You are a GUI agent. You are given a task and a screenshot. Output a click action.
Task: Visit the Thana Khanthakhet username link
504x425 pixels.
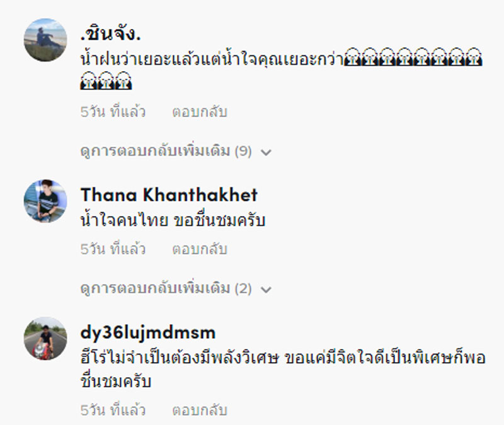[x=169, y=195]
